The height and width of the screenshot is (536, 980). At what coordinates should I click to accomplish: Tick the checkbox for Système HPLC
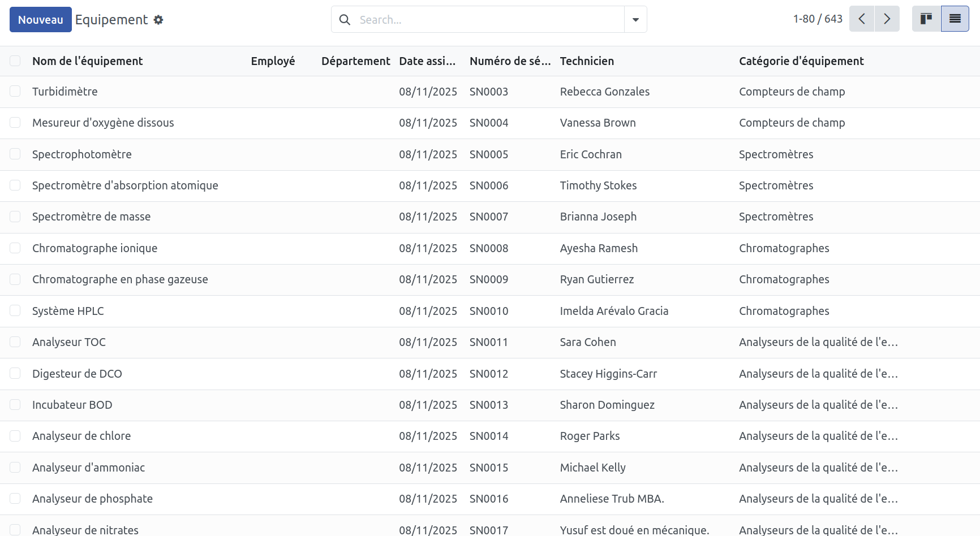15,310
